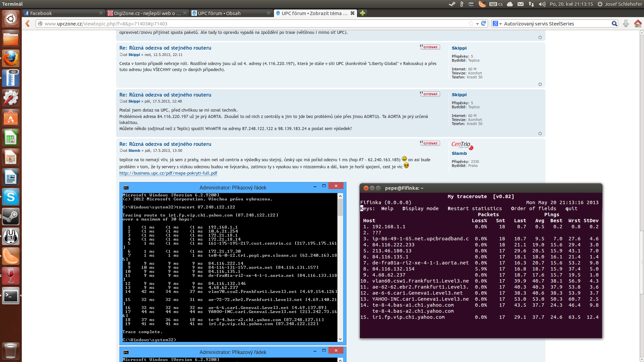Quote Skippi's 12.5.2013 post with Citovat
644x362 pixels.
[x=430, y=47]
